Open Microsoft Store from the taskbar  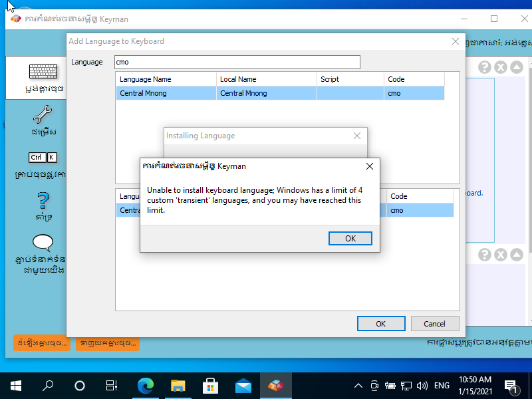[210, 386]
